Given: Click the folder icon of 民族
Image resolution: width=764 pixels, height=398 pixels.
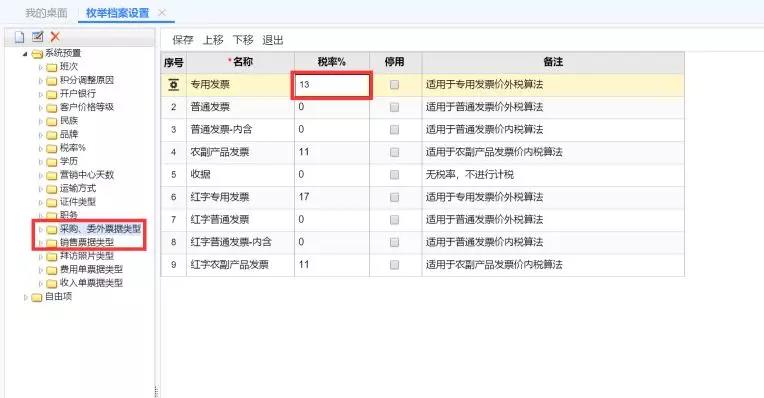Looking at the screenshot, I should (x=52, y=121).
